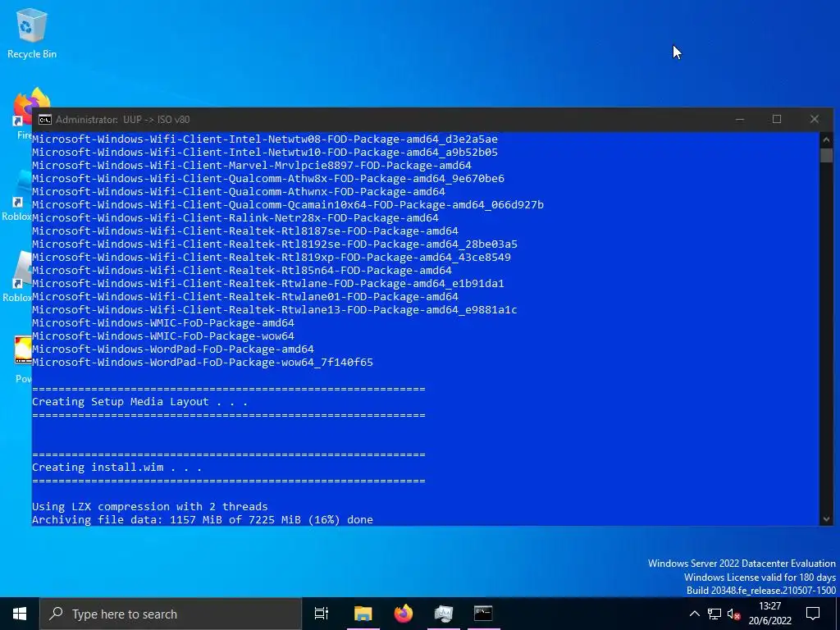Click the 'Ralink-Netr28x' package line
The image size is (840, 630).
click(235, 218)
